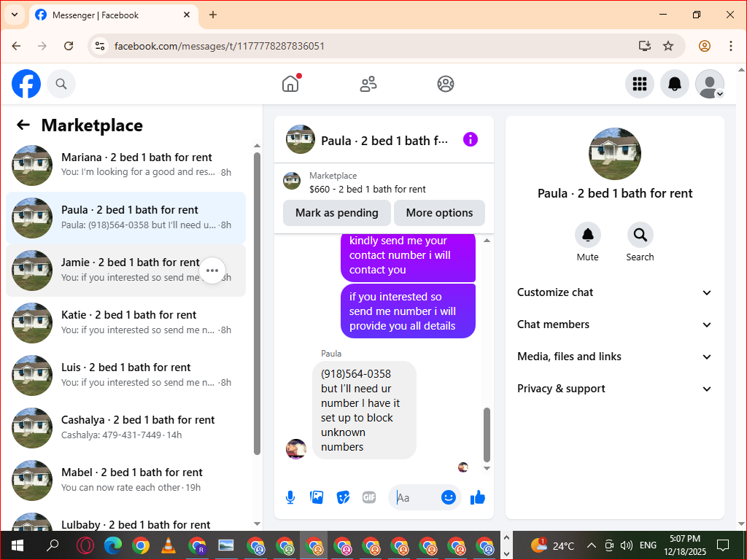Go back from Marketplace chats list

(23, 125)
